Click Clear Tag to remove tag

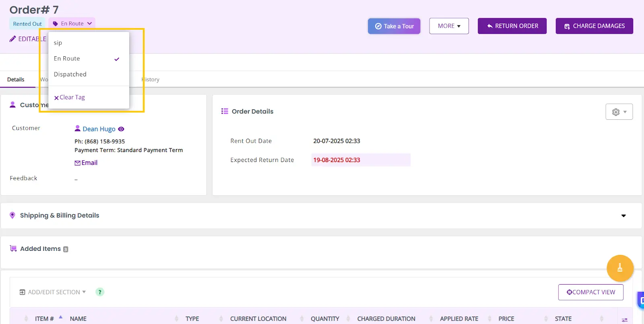click(70, 97)
